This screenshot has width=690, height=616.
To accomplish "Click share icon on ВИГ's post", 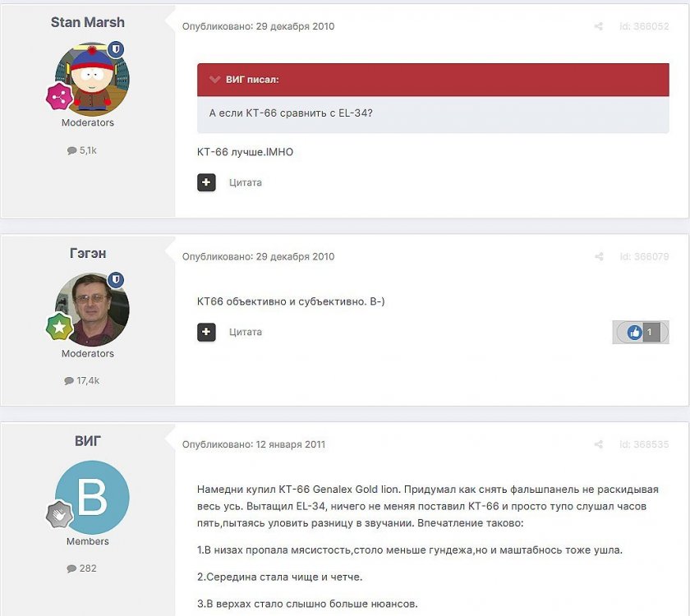I will (x=599, y=444).
